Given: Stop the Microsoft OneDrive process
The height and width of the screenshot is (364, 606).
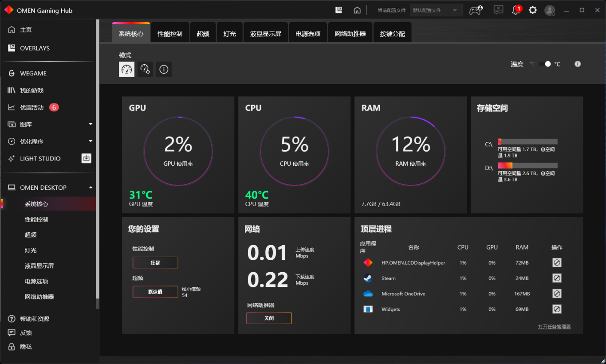Looking at the screenshot, I should pos(557,294).
